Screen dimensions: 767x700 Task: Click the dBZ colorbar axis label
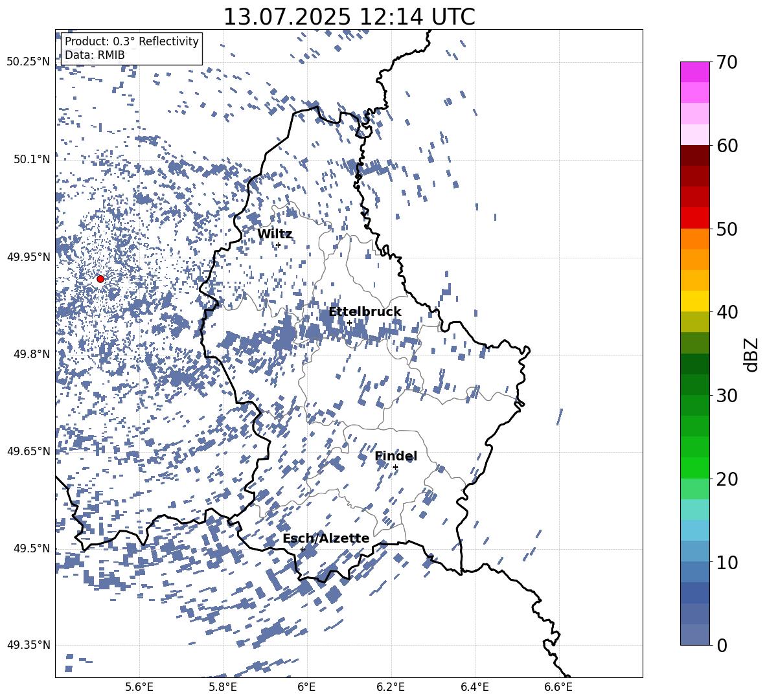coord(751,354)
